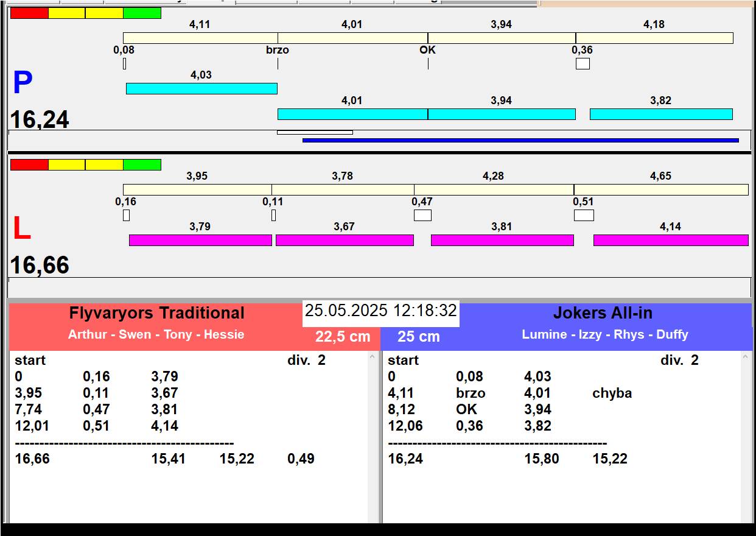Click the 'chyba' note in Jokers results
The height and width of the screenshot is (536, 756).
click(x=612, y=393)
